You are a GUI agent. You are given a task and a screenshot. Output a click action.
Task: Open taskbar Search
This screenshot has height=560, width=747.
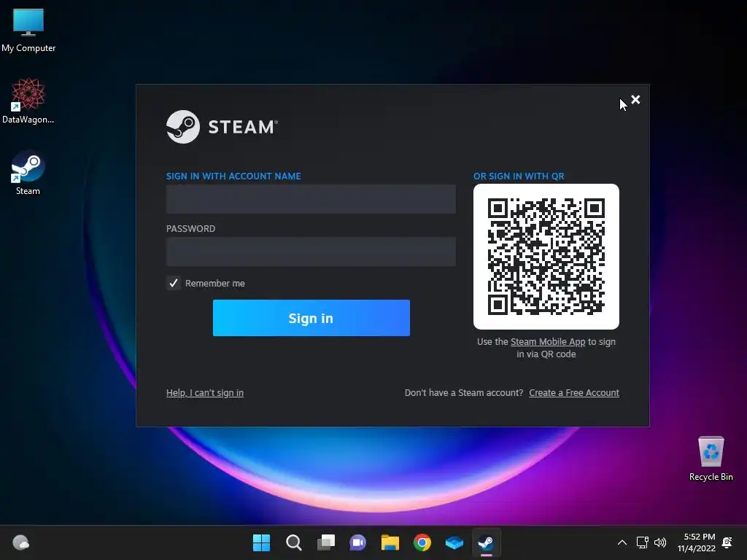pyautogui.click(x=293, y=542)
